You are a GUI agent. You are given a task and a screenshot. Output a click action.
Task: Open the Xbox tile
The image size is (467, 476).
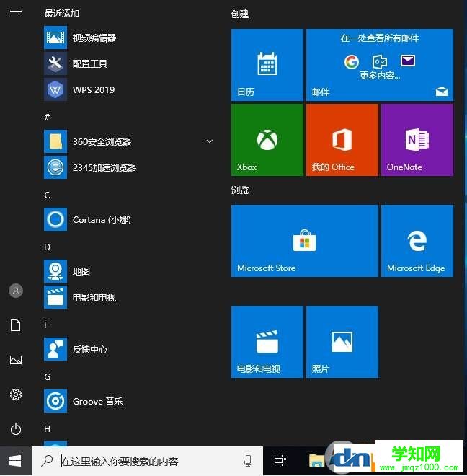coord(267,140)
